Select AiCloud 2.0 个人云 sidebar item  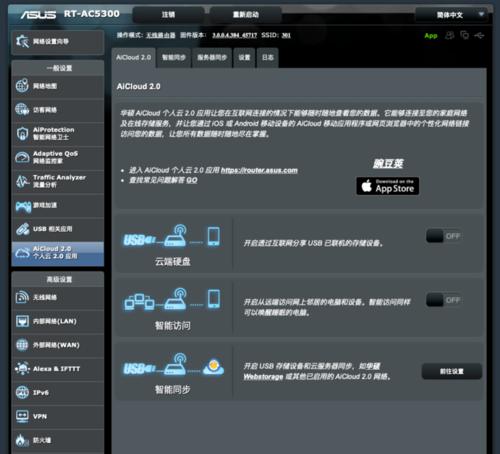(58, 253)
